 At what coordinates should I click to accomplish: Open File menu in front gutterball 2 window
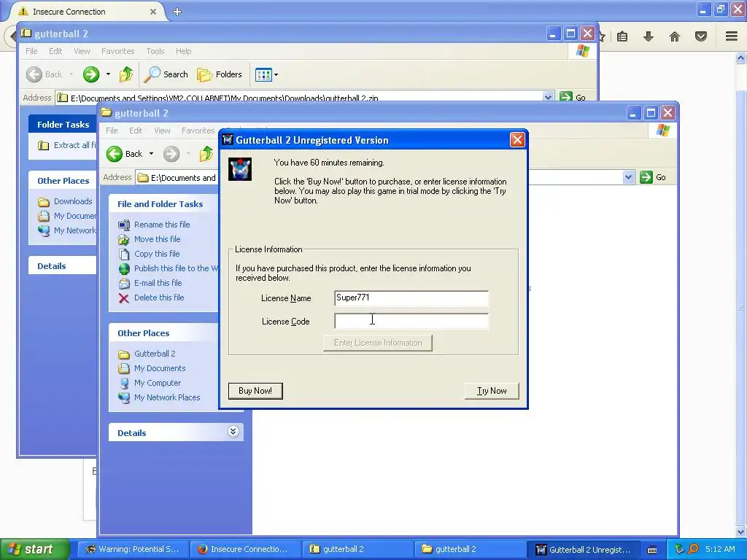[x=112, y=131]
